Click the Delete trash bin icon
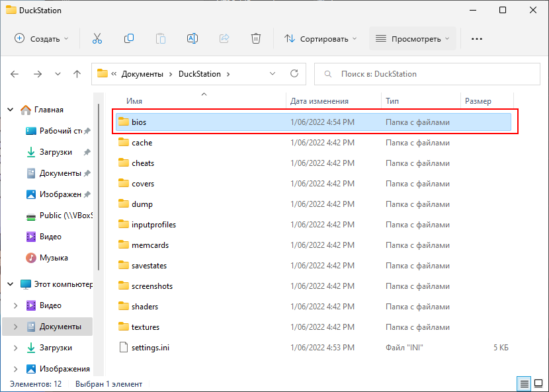 (256, 38)
